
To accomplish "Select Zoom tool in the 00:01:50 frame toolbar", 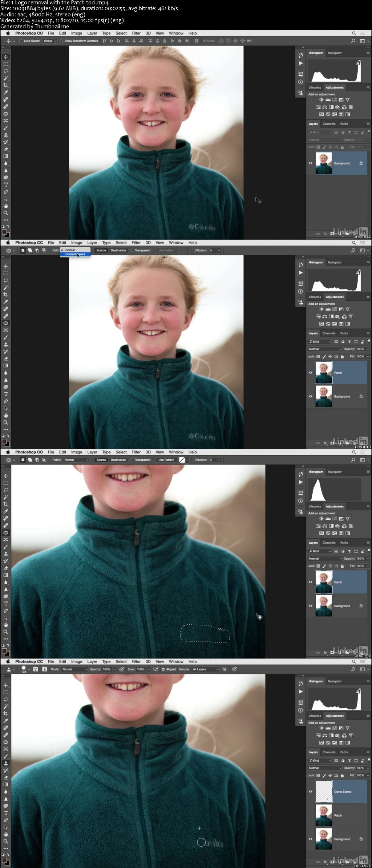I will point(6,632).
